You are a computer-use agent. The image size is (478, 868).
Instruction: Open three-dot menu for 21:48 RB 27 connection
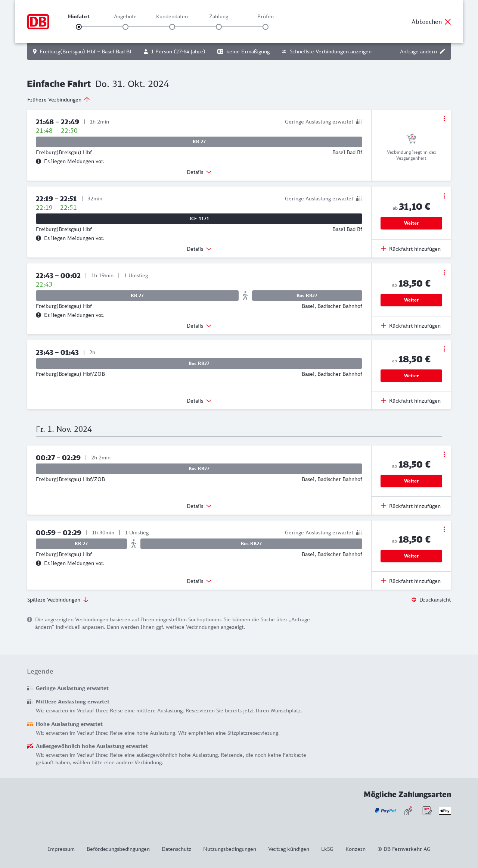[444, 118]
